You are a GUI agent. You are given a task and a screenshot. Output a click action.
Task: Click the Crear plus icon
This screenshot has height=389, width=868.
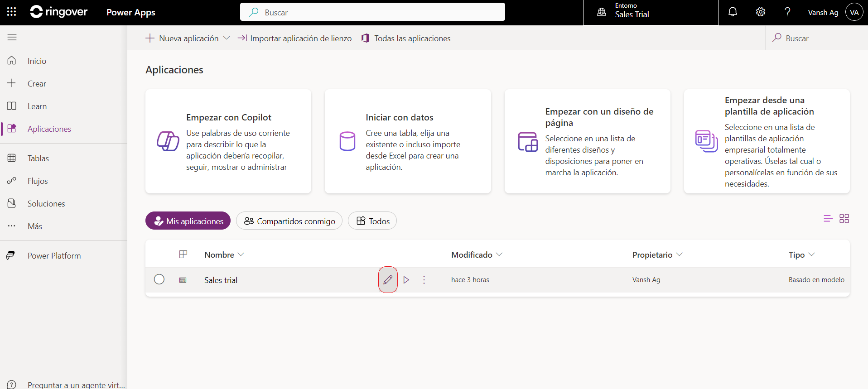point(12,83)
